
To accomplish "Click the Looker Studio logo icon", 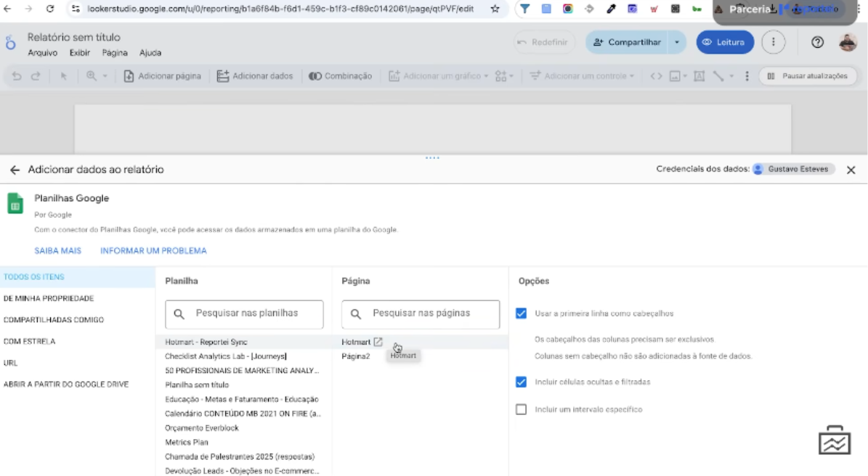I will click(12, 44).
